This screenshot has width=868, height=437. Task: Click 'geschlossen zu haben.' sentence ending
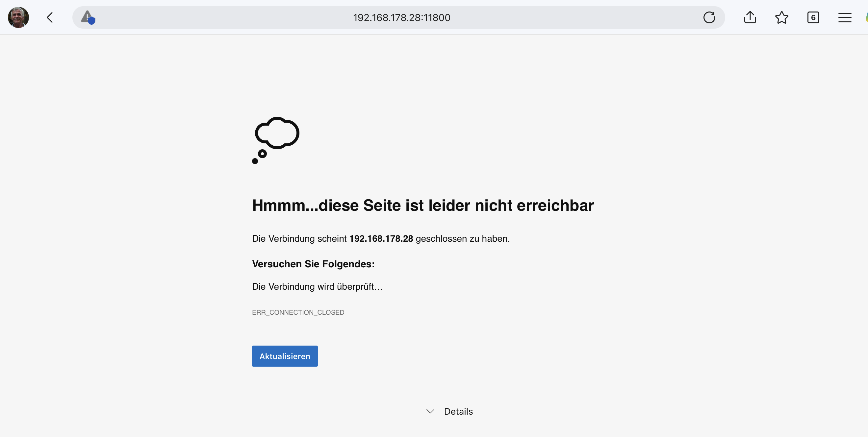coord(462,239)
